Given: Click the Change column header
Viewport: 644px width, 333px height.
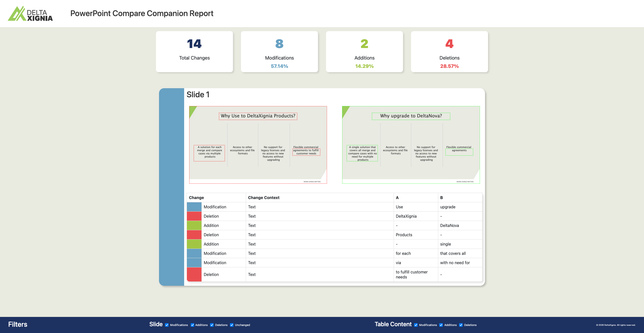Looking at the screenshot, I should 216,198.
